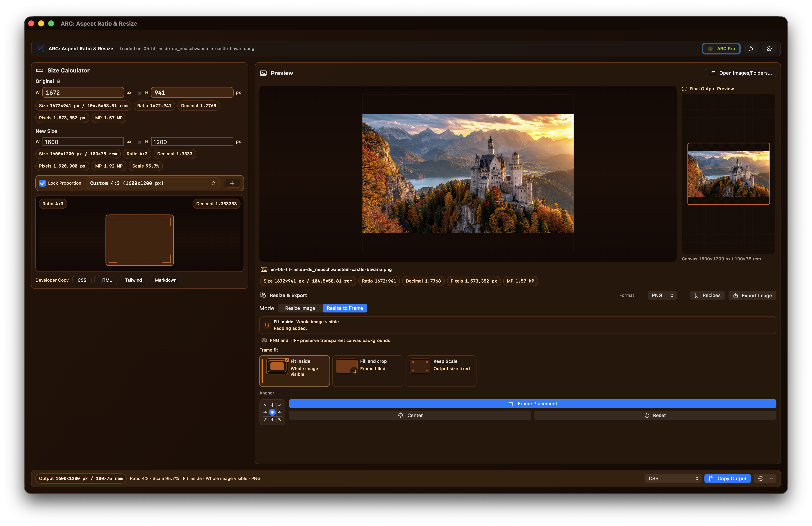Viewport: 812px width, 526px height.
Task: Open the PNG format dropdown
Action: pos(662,296)
